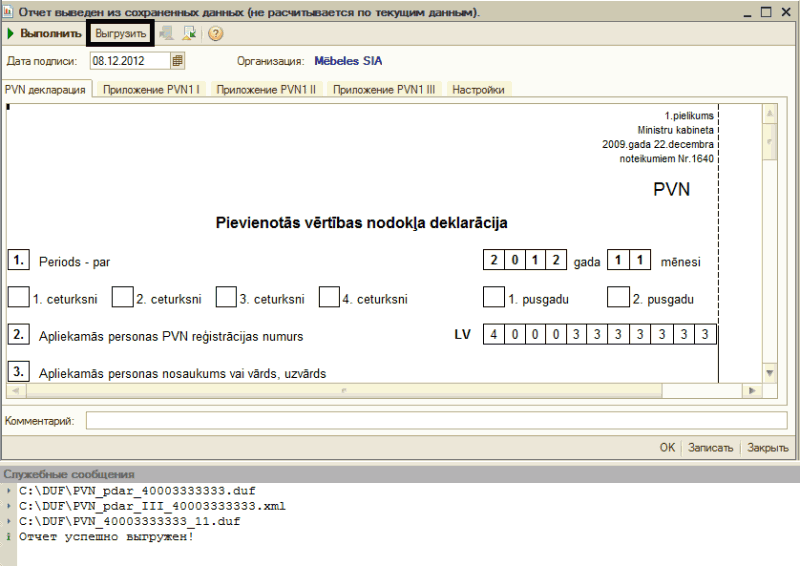The width and height of the screenshot is (800, 566).
Task: Click the Записать button
Action: tap(711, 448)
